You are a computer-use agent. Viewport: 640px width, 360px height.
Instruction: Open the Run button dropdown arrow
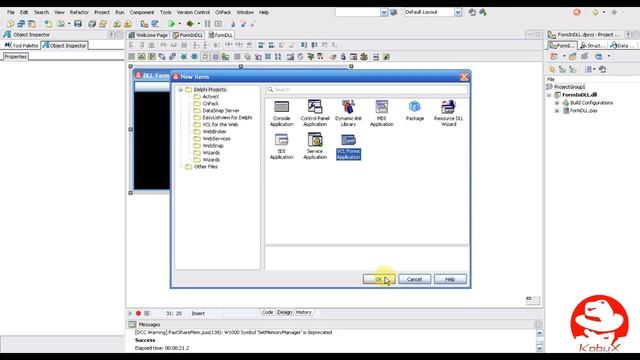tap(180, 24)
